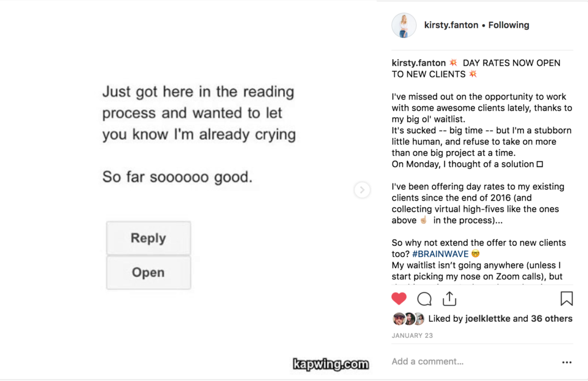
Task: Open comments with the speech bubble icon
Action: pos(424,299)
